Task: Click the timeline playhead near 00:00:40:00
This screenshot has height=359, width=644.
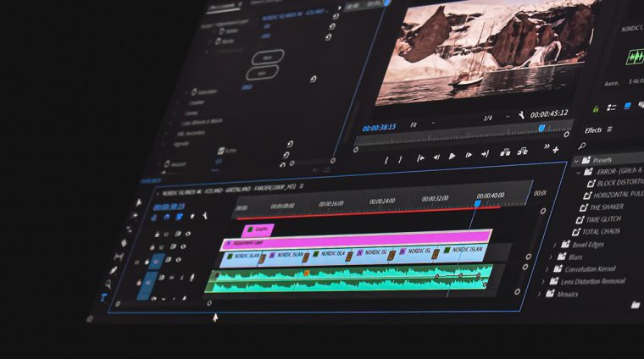Action: pos(478,203)
